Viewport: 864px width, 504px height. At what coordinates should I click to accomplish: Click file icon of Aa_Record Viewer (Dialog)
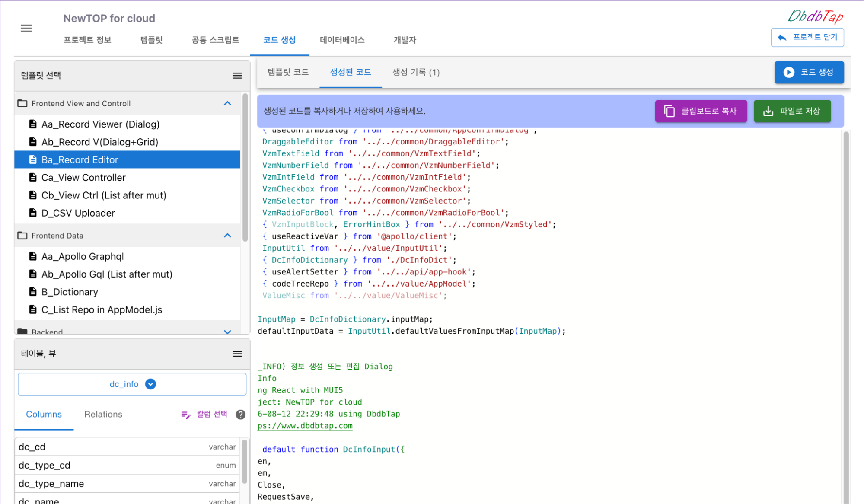pyautogui.click(x=33, y=124)
